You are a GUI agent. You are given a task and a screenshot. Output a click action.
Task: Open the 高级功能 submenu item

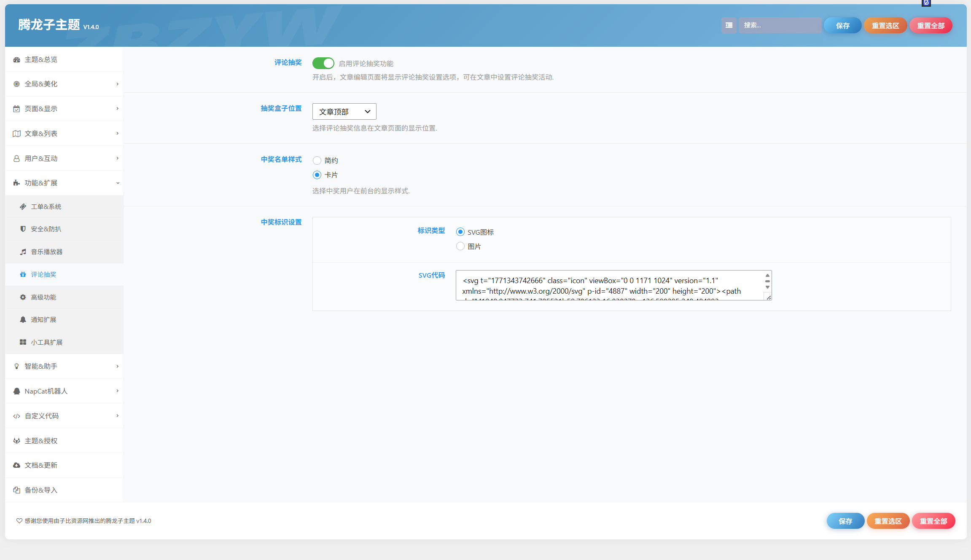(64, 297)
